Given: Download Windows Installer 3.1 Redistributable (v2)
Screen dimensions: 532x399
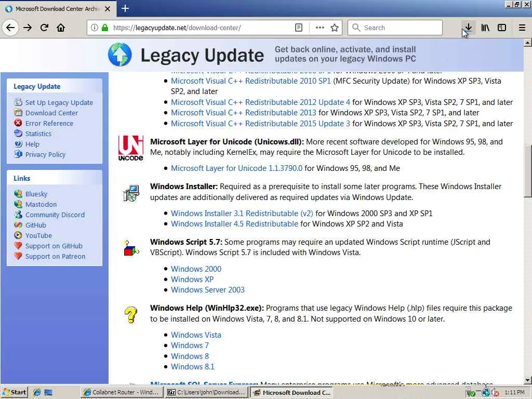Looking at the screenshot, I should click(242, 213).
